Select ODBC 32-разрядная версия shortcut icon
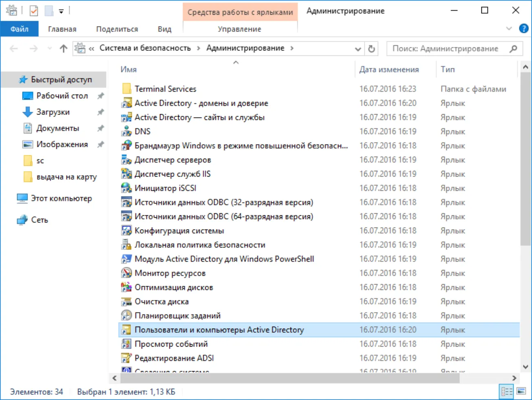532x400 pixels. click(126, 202)
